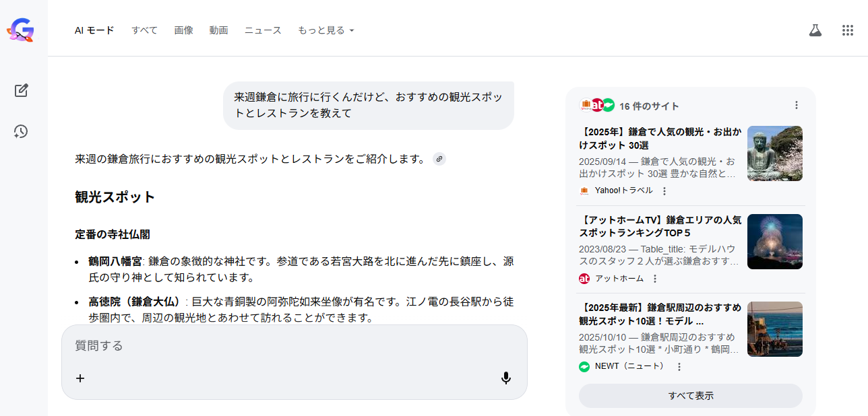The width and height of the screenshot is (868, 416).
Task: Start voice input with the microphone
Action: tap(506, 378)
